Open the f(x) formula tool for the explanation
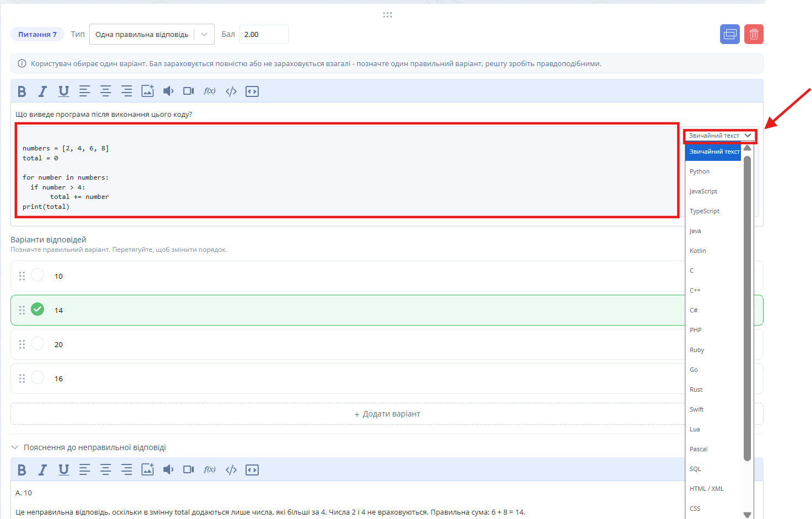The width and height of the screenshot is (812, 519). [210, 470]
